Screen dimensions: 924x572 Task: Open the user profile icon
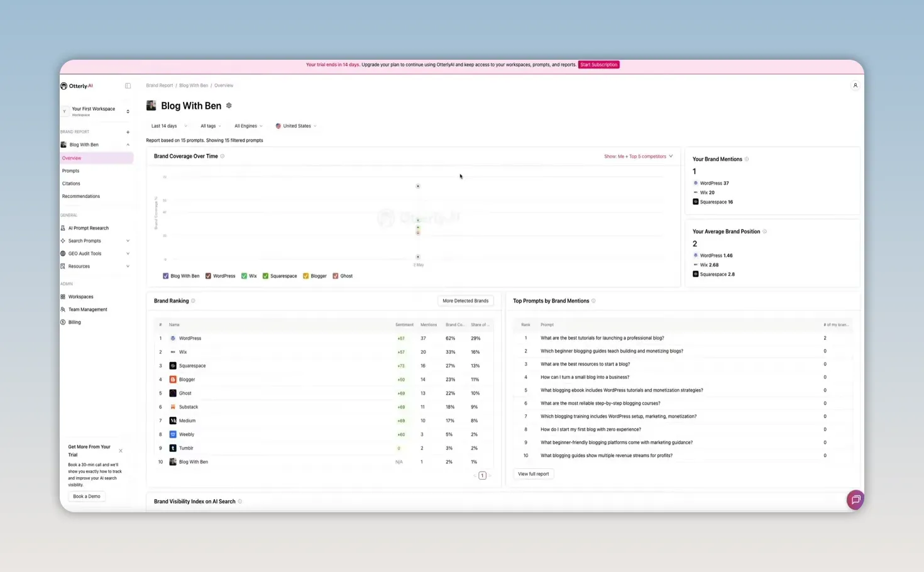coord(855,85)
